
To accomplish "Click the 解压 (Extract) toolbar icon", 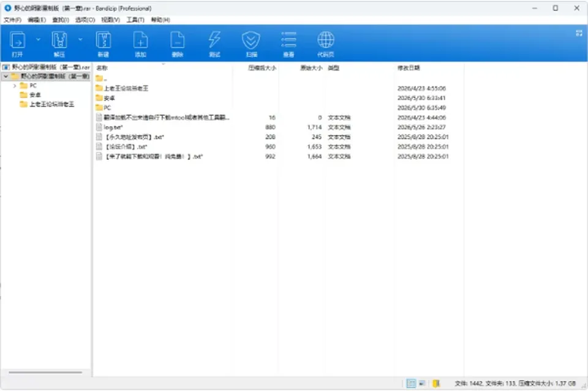I will pyautogui.click(x=59, y=44).
